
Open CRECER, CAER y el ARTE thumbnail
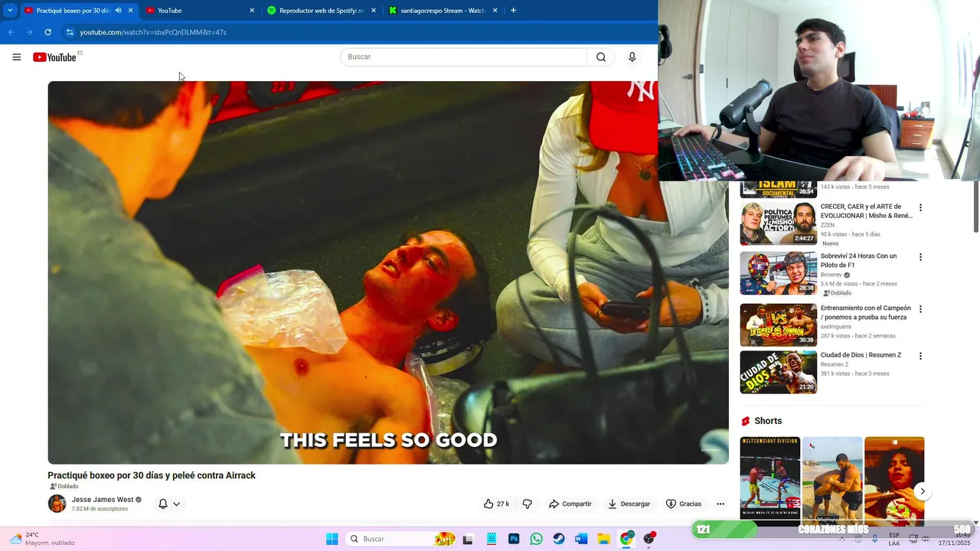point(778,223)
